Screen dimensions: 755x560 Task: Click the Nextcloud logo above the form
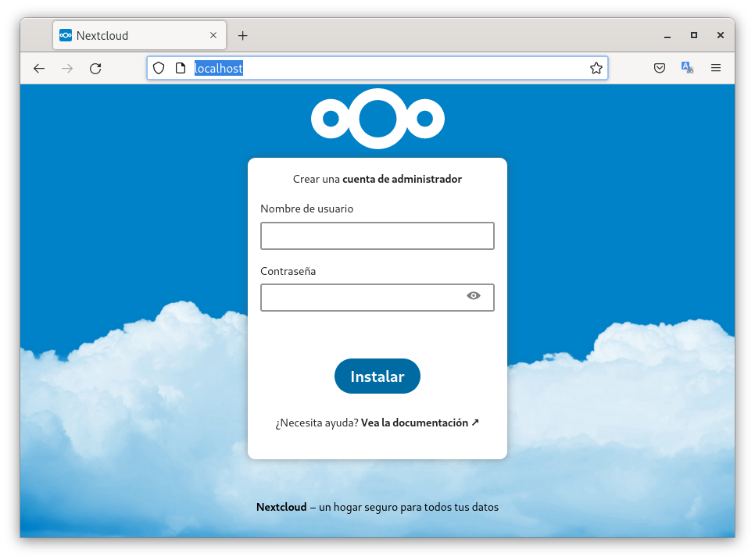[x=377, y=119]
